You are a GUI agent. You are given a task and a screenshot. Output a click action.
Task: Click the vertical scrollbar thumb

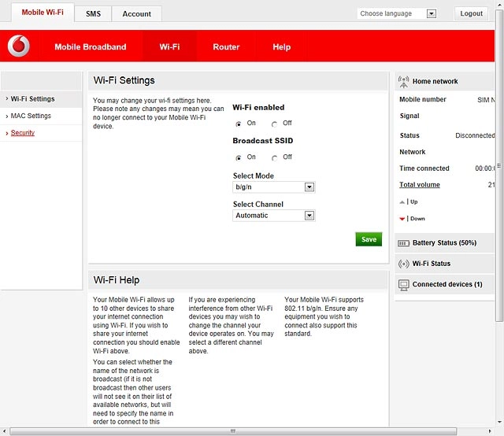point(499,165)
